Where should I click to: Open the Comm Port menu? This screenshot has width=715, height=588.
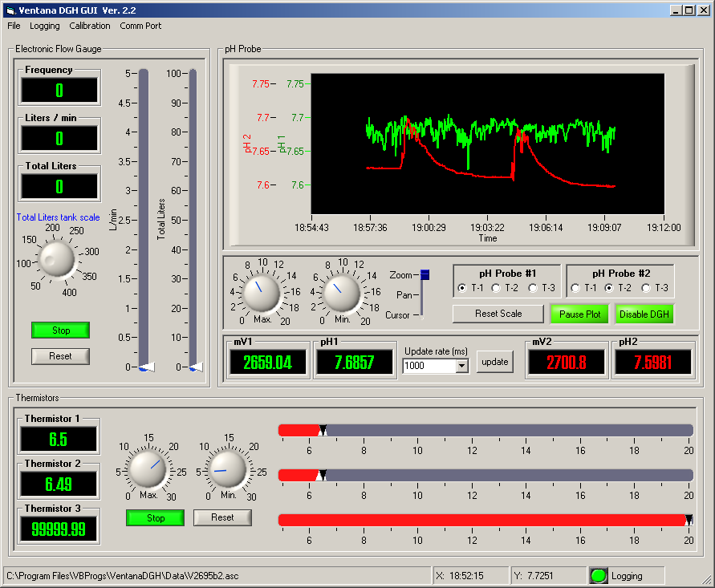[x=140, y=26]
